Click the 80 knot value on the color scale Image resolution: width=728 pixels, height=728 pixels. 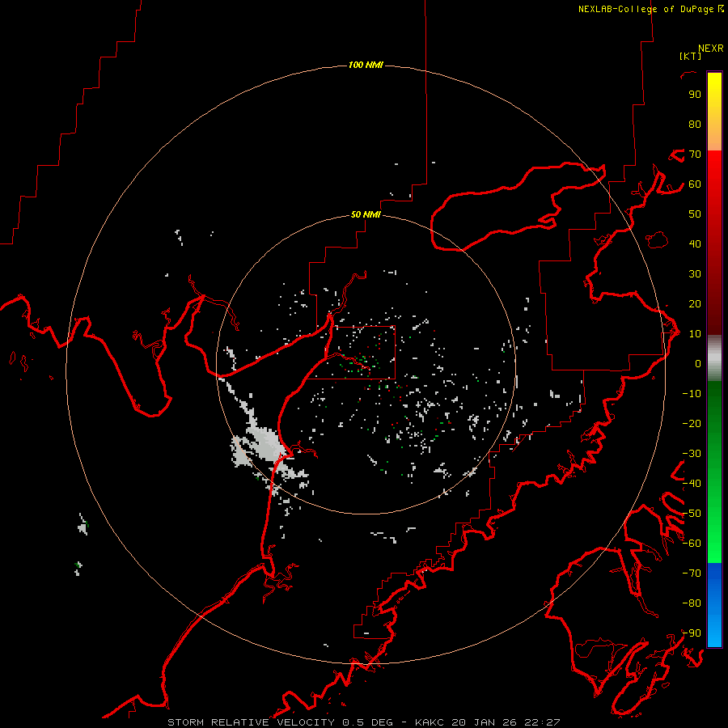(x=695, y=124)
